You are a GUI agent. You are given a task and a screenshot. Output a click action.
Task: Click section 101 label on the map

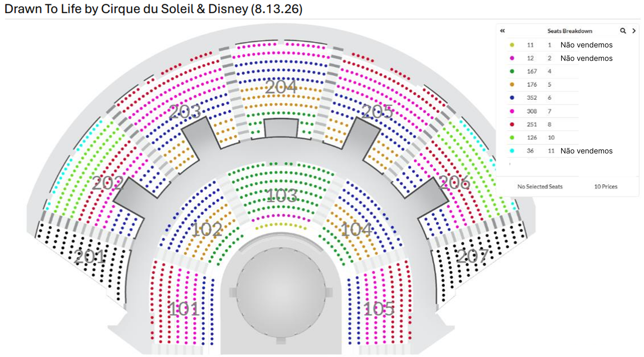pos(184,309)
